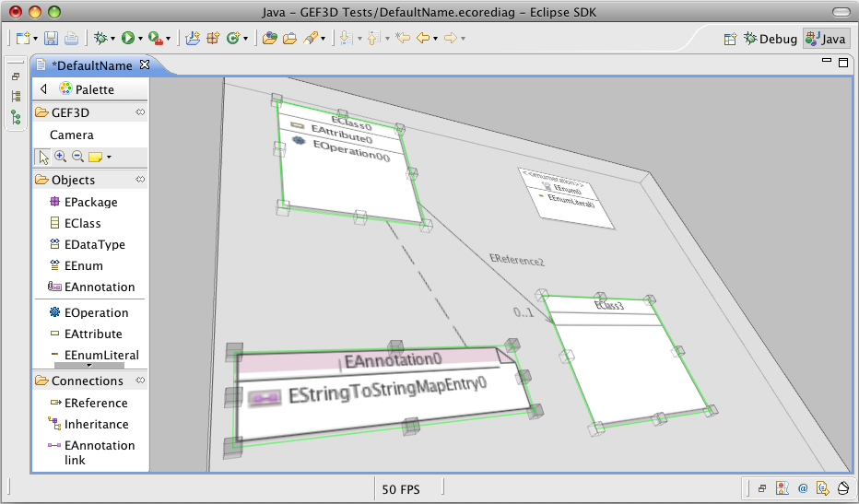Screen dimensions: 859x504
Task: Select the *DefaultName editor tab
Action: pyautogui.click(x=92, y=65)
